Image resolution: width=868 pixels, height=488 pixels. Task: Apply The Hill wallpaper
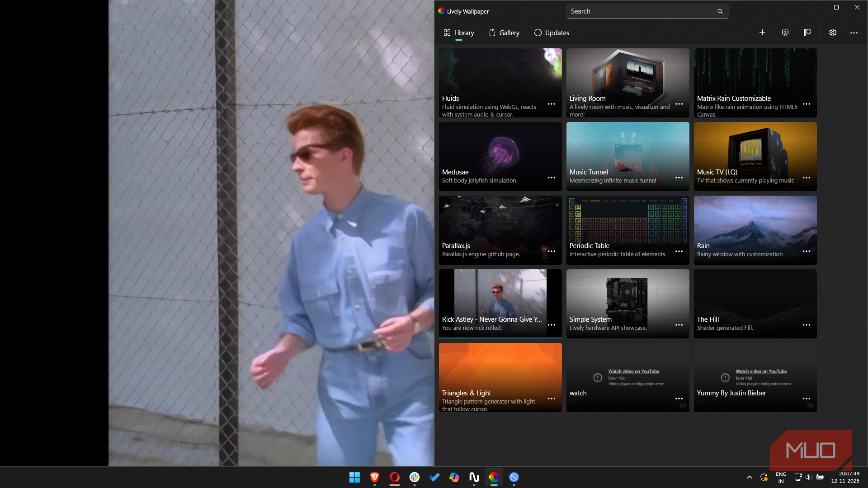pos(755,304)
